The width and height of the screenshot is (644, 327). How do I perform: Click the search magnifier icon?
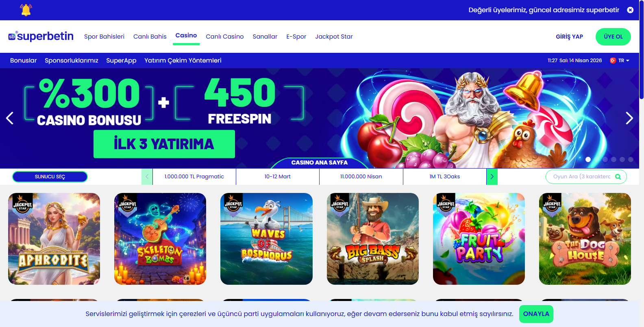pos(618,177)
